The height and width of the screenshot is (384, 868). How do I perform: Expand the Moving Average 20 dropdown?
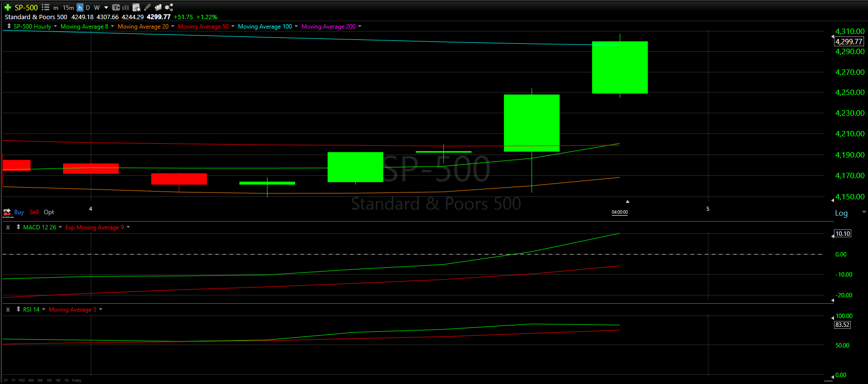(173, 27)
